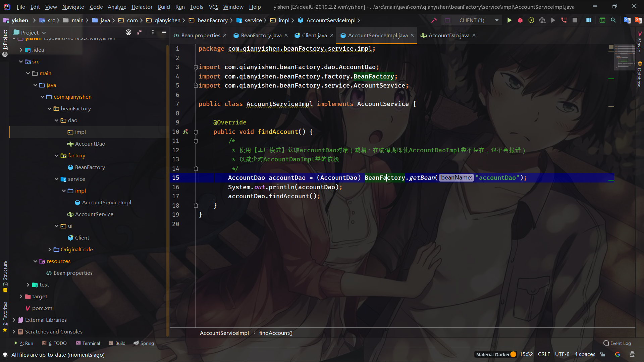Open Project Structure grid icon
The width and height of the screenshot is (644, 362).
pyautogui.click(x=589, y=20)
